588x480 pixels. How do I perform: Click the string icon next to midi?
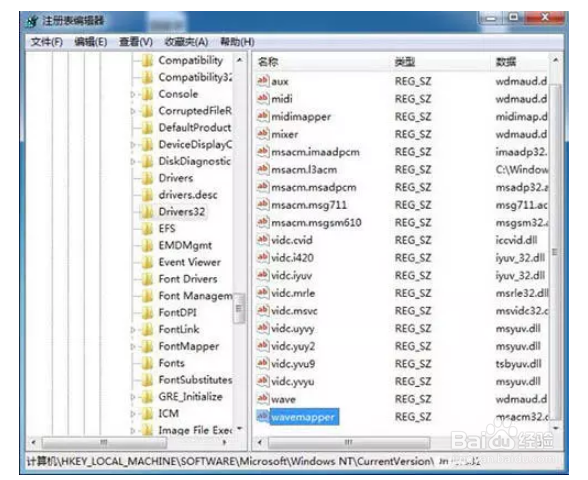pyautogui.click(x=263, y=98)
